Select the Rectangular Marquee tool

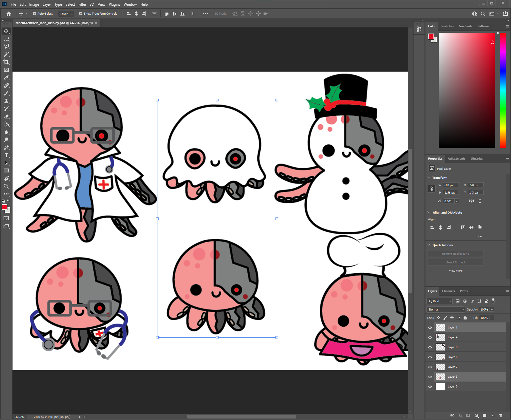(6, 39)
